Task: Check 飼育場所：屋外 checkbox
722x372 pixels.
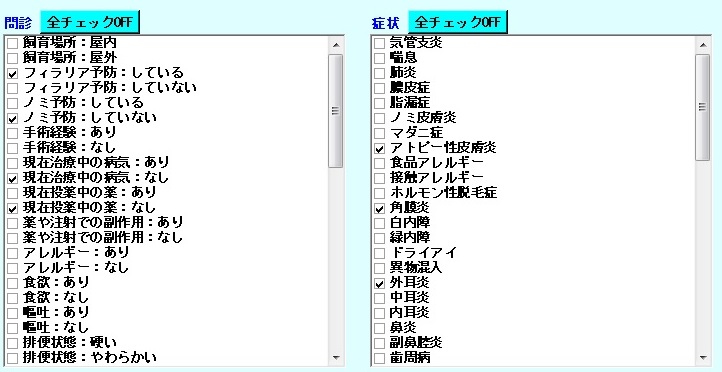Action: [13, 58]
